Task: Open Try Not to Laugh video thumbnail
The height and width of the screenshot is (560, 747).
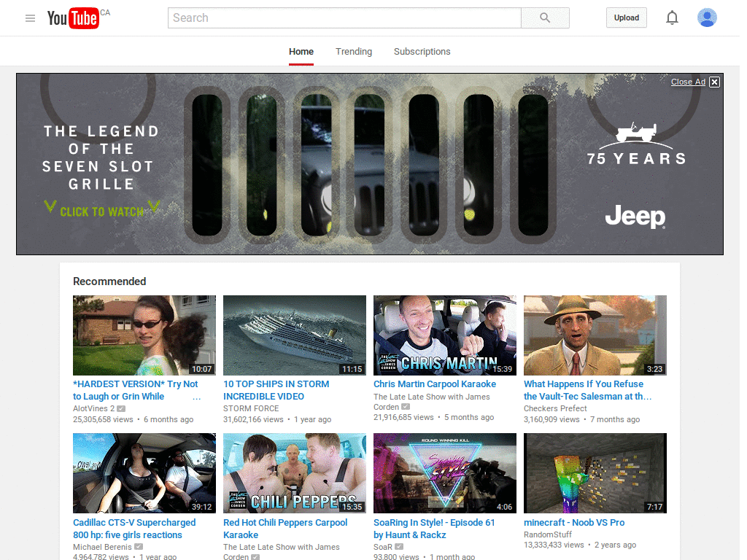Action: point(144,335)
